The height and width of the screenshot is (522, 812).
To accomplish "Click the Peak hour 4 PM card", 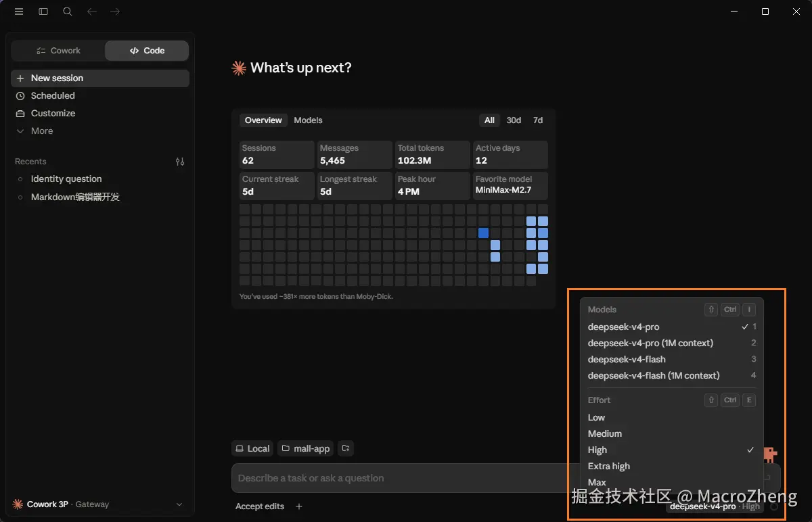I will [432, 186].
